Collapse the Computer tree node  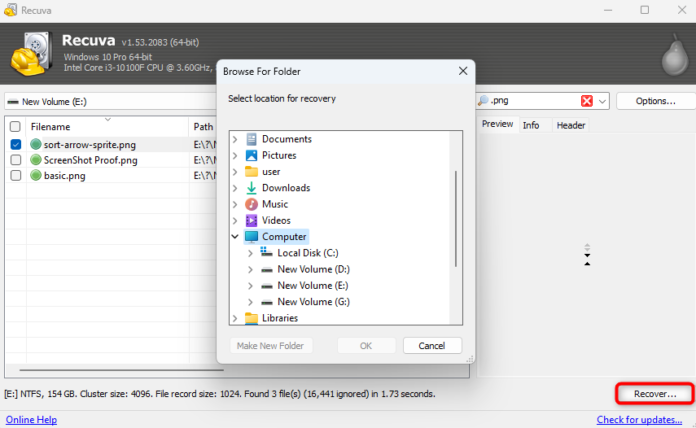pyautogui.click(x=235, y=237)
